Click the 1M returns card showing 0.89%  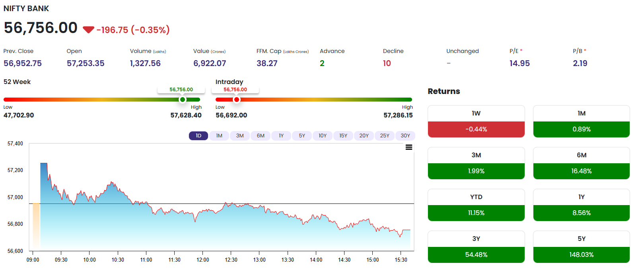pyautogui.click(x=582, y=121)
